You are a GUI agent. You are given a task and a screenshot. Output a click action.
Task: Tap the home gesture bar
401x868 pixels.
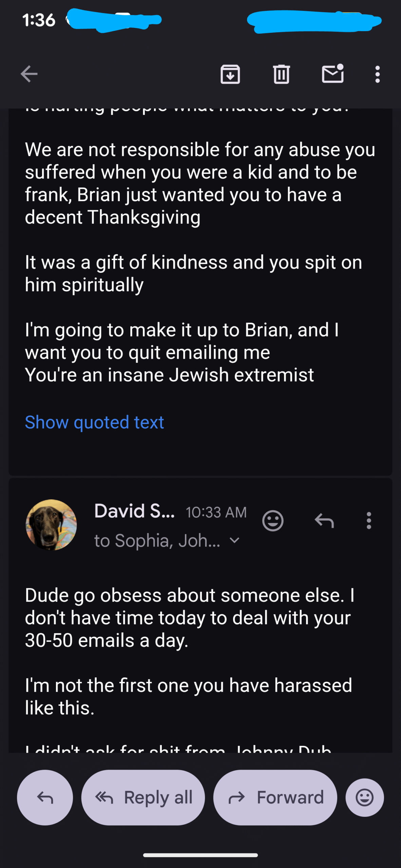click(200, 855)
